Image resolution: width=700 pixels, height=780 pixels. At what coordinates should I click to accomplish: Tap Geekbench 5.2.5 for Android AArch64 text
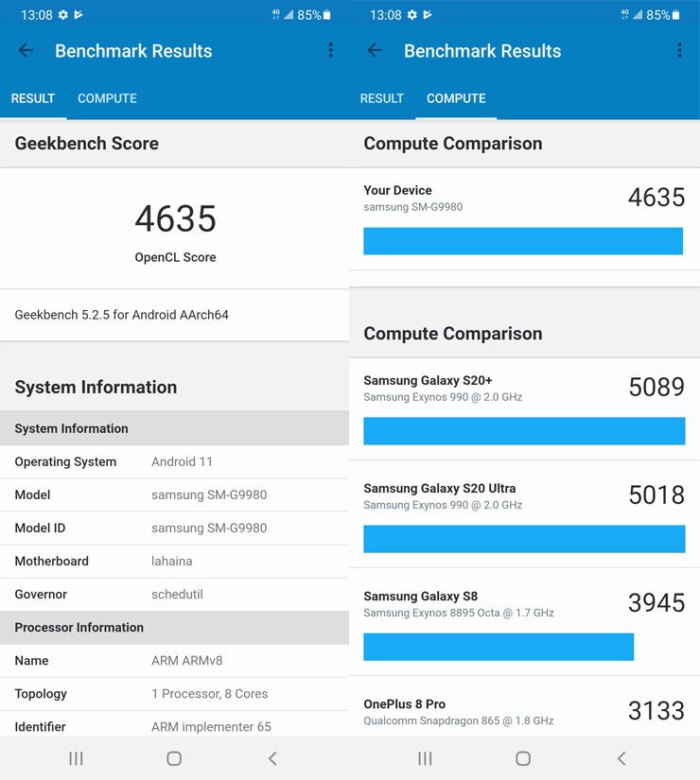pyautogui.click(x=121, y=315)
